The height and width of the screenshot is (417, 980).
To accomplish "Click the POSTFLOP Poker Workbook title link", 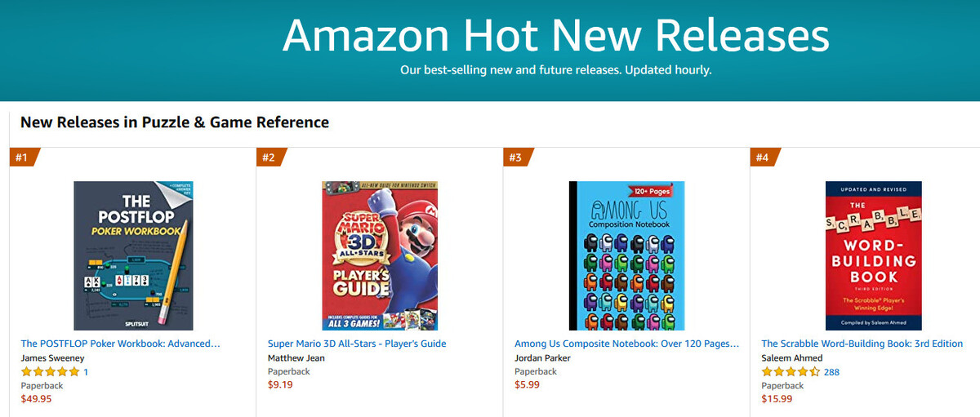I will [121, 344].
